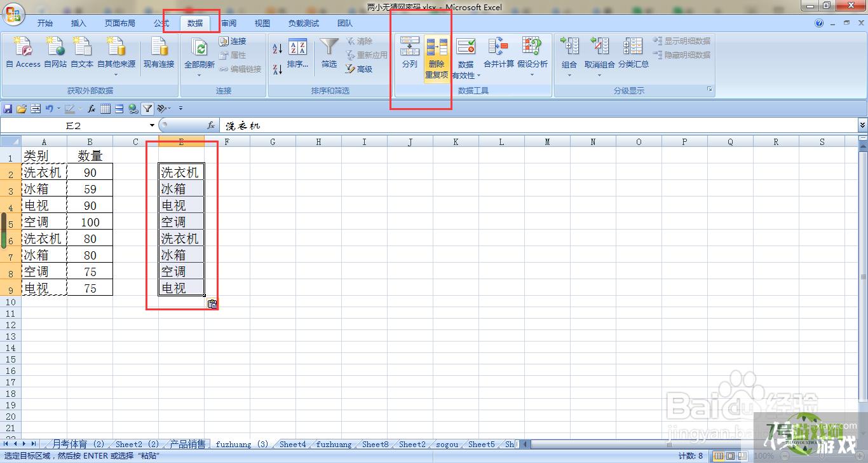Switch to the 插入 ribbon tab
Viewport: 868px width, 463px height.
(x=79, y=24)
